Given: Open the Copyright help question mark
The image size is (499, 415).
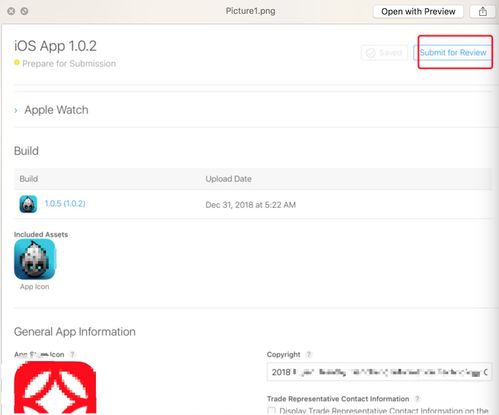Looking at the screenshot, I should click(x=309, y=355).
